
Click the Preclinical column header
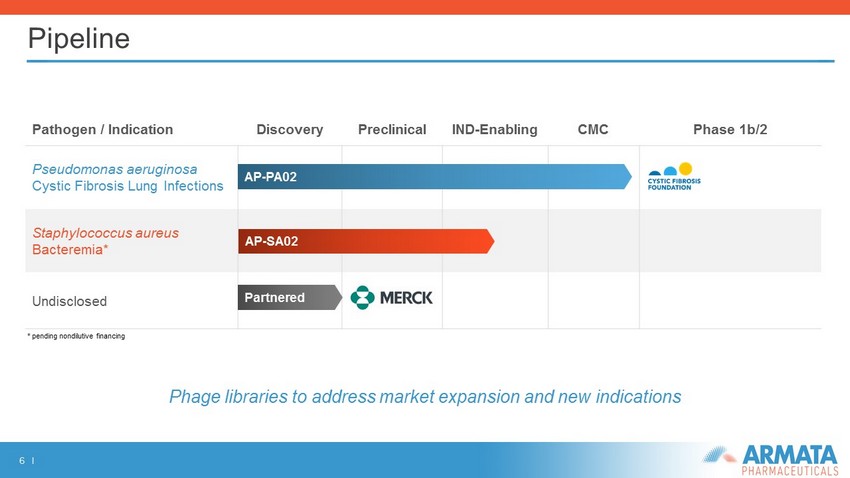click(392, 130)
